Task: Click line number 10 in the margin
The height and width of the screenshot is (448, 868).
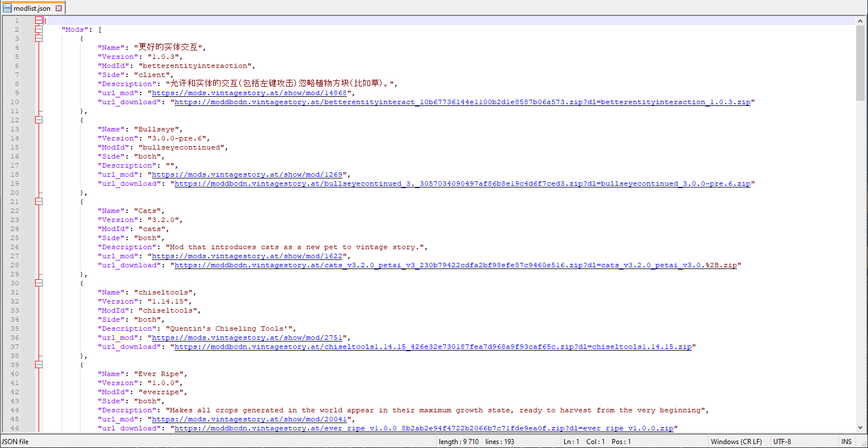Action: click(15, 102)
